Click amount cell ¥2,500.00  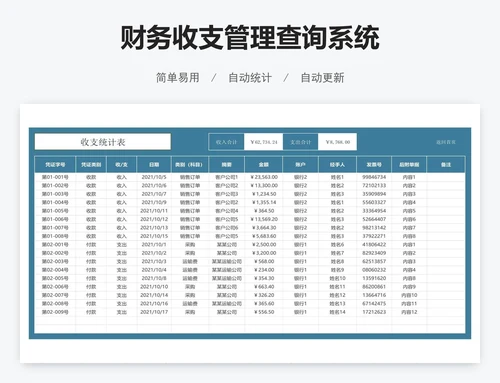click(x=264, y=244)
